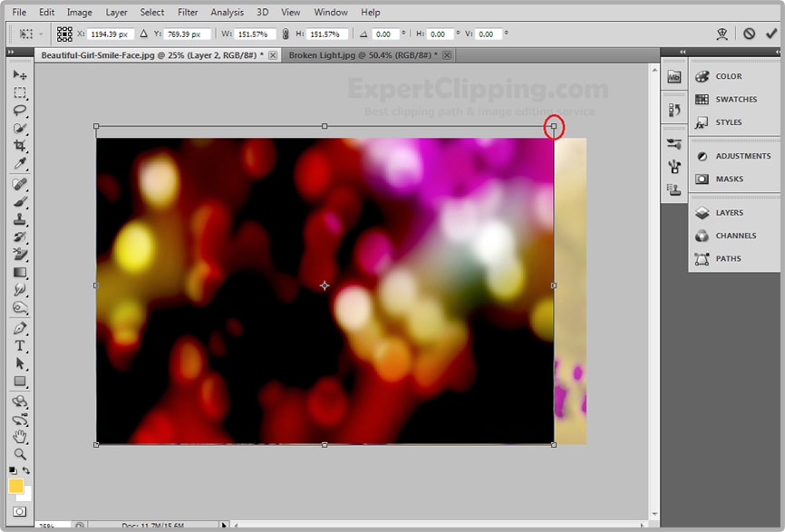Select the Gradient tool

[20, 273]
